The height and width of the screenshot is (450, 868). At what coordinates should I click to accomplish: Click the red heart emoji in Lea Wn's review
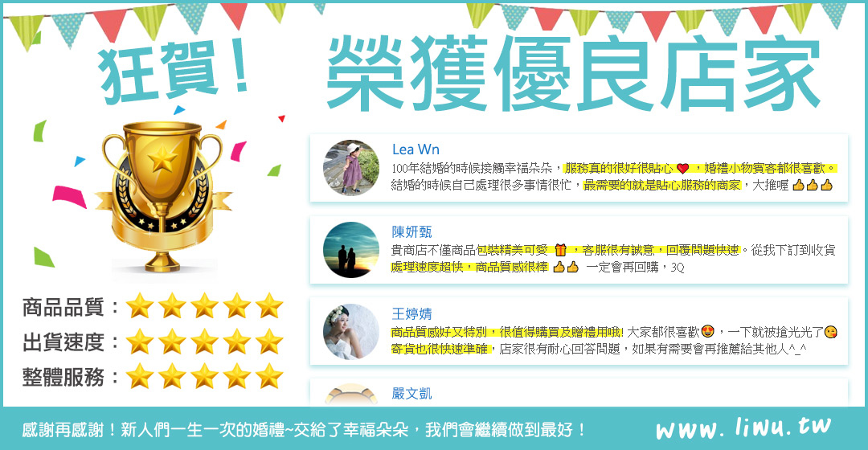click(682, 168)
